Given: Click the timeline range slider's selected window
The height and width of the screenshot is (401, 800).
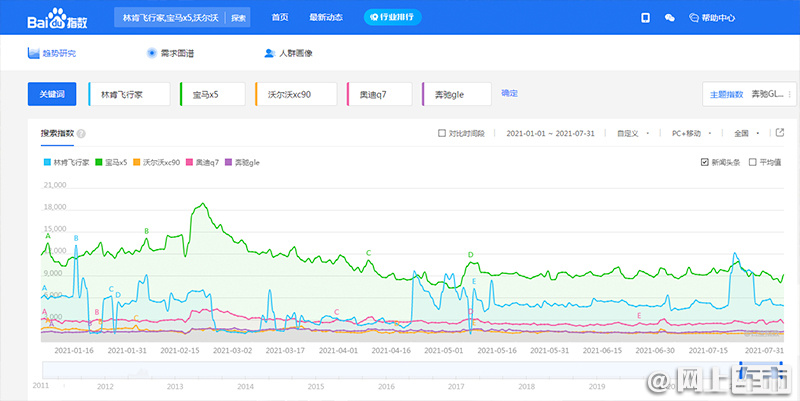Looking at the screenshot, I should click(x=761, y=370).
